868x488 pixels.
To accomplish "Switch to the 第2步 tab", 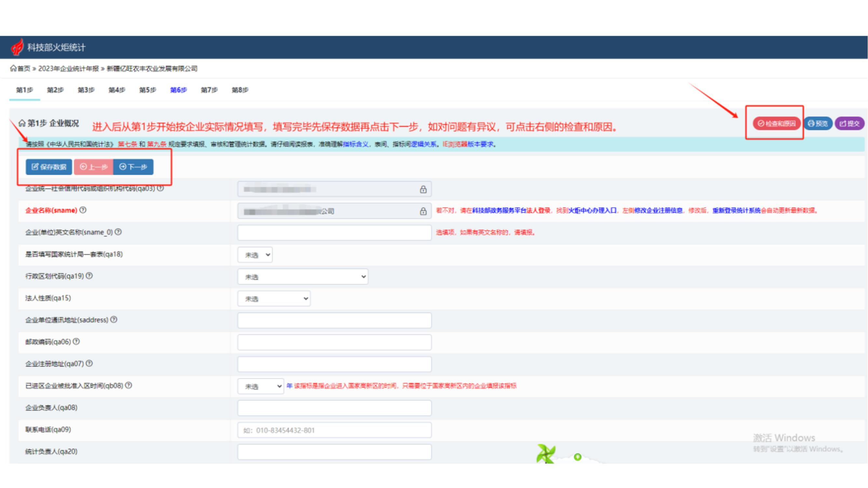I will coord(55,90).
